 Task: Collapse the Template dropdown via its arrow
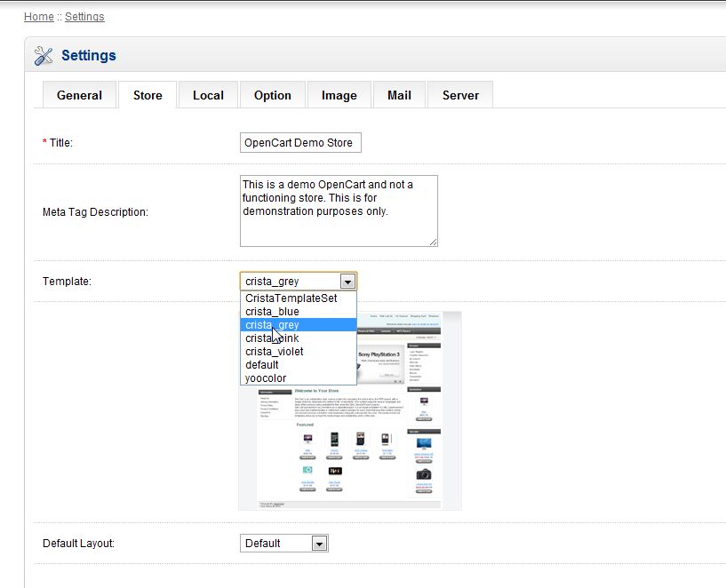coord(348,282)
